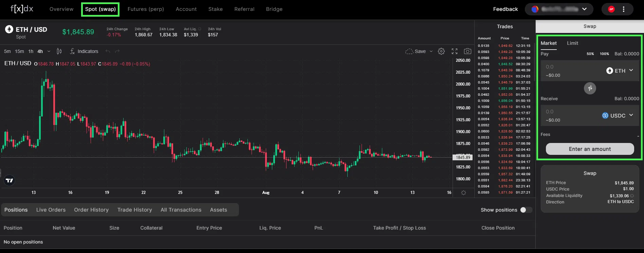Open the Order History tab
Image resolution: width=644 pixels, height=253 pixels.
click(91, 210)
